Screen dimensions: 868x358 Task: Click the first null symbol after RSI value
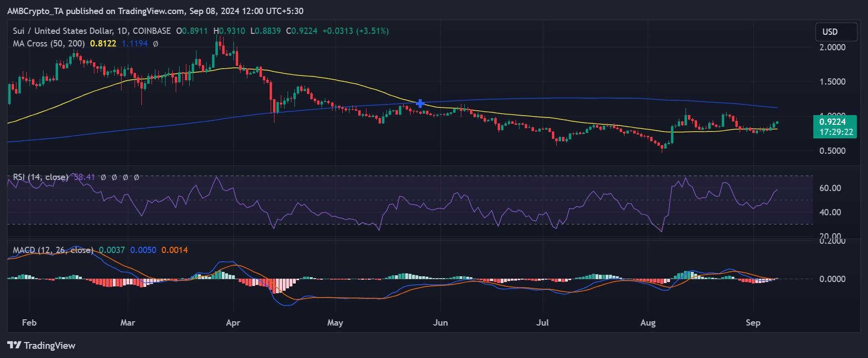[x=103, y=178]
